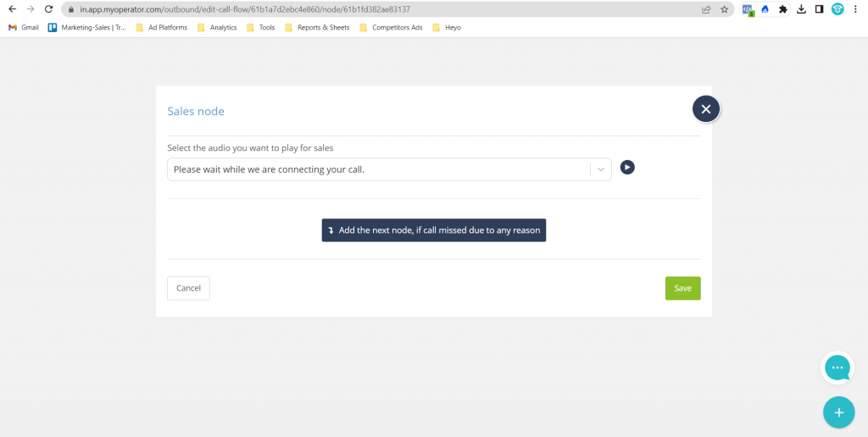Open the audio selection dropdown arrow

(601, 169)
